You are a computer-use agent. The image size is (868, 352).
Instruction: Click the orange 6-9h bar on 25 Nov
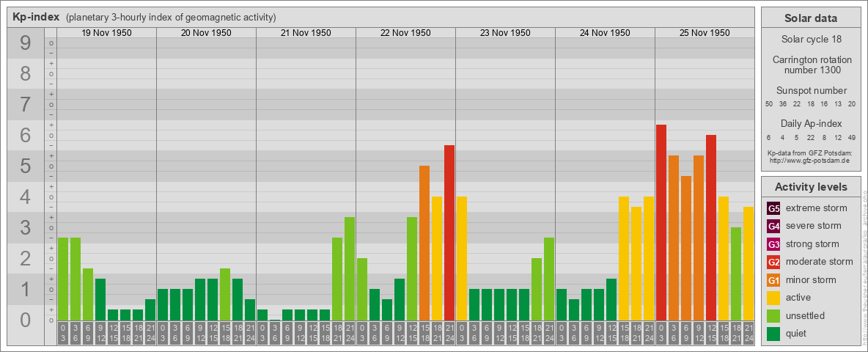pos(686,248)
